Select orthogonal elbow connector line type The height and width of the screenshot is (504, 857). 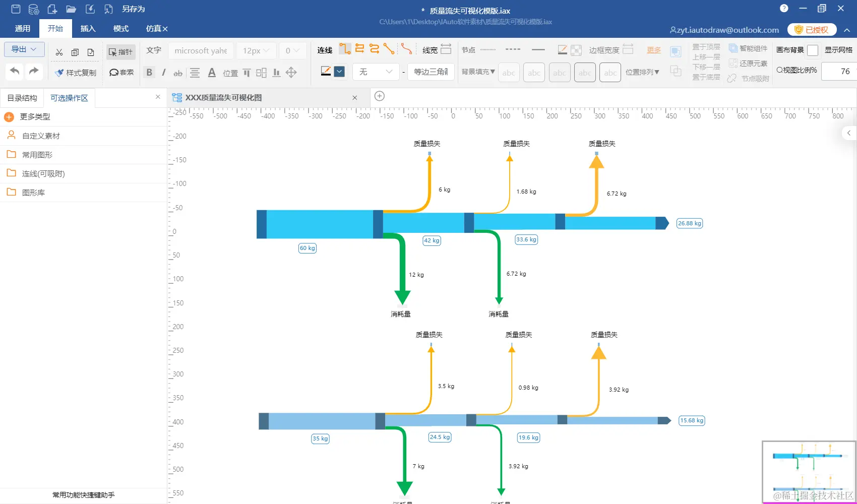pos(345,49)
